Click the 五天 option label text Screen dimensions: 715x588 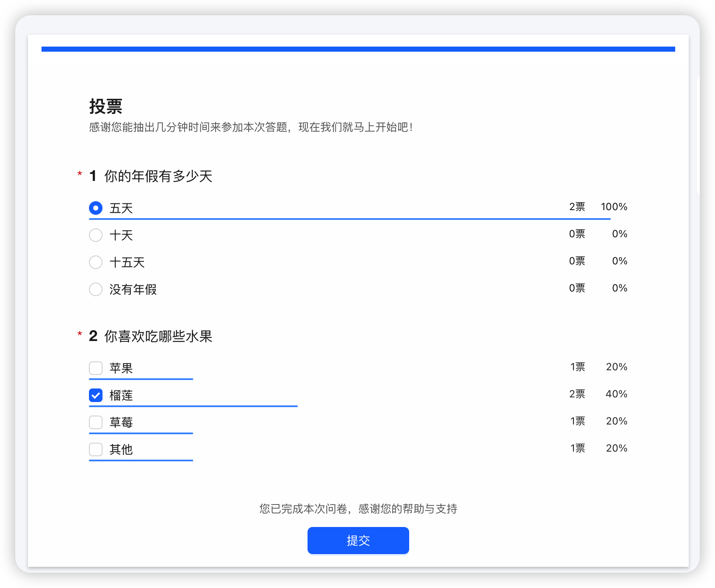point(121,208)
